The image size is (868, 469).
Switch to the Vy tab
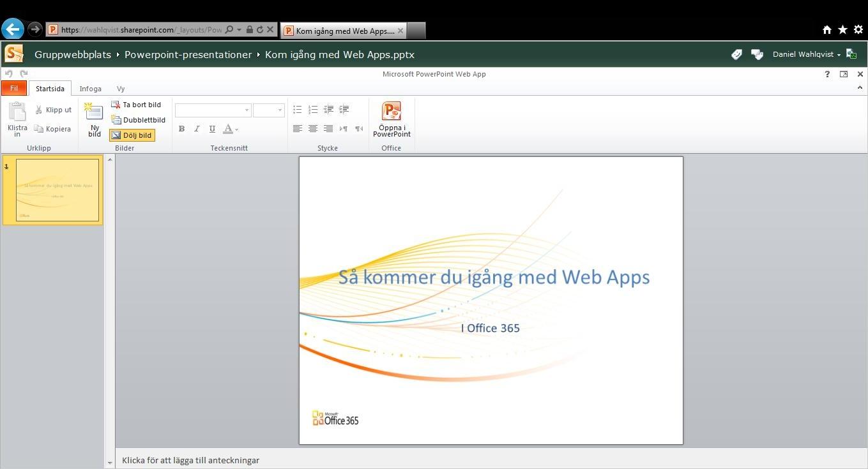(121, 89)
